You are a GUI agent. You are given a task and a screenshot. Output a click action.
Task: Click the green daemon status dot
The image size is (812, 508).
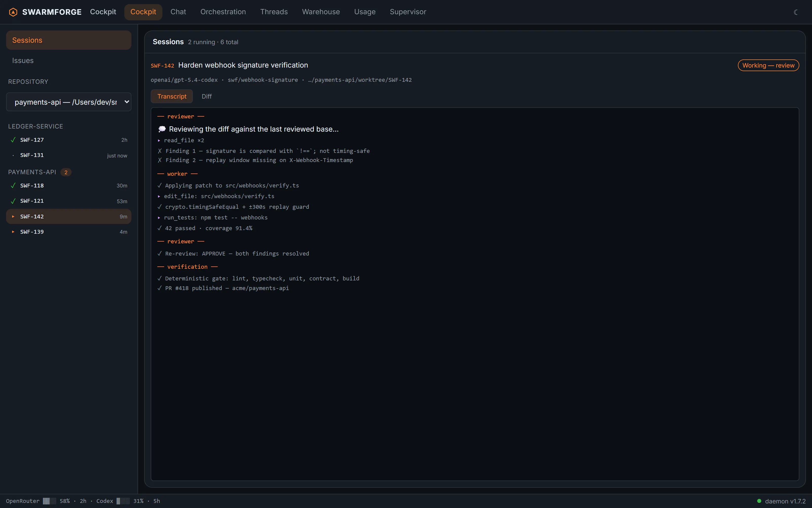pos(759,501)
